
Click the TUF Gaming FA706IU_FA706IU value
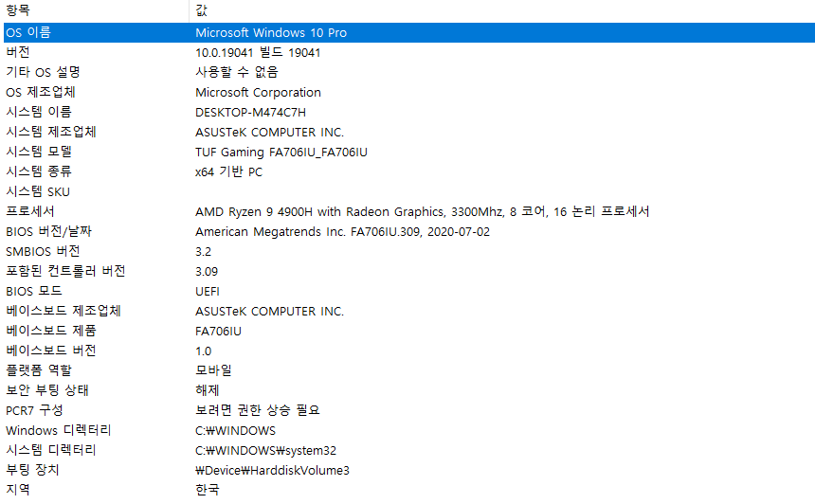point(281,152)
